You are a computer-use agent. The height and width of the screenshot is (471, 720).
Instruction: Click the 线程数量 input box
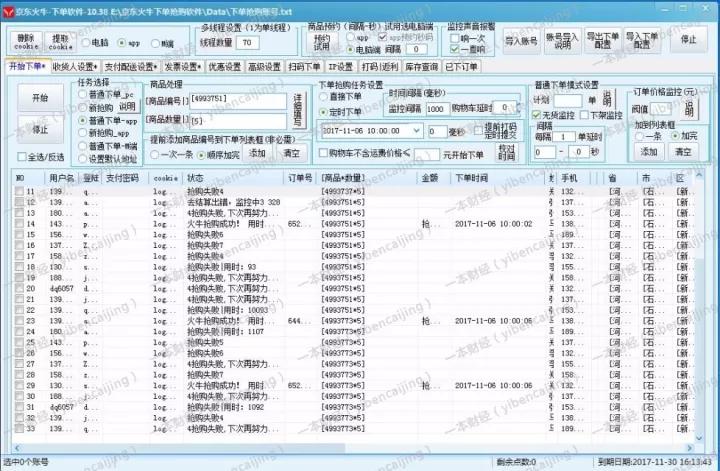point(248,43)
